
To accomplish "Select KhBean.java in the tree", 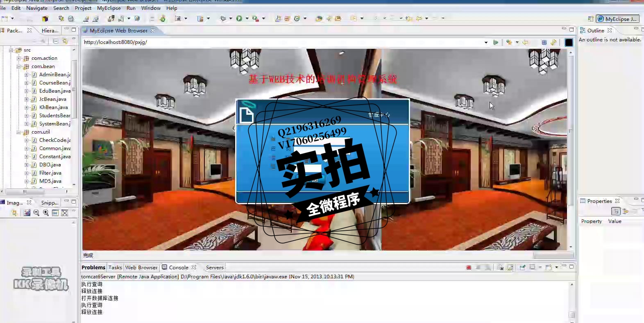I will coord(53,107).
